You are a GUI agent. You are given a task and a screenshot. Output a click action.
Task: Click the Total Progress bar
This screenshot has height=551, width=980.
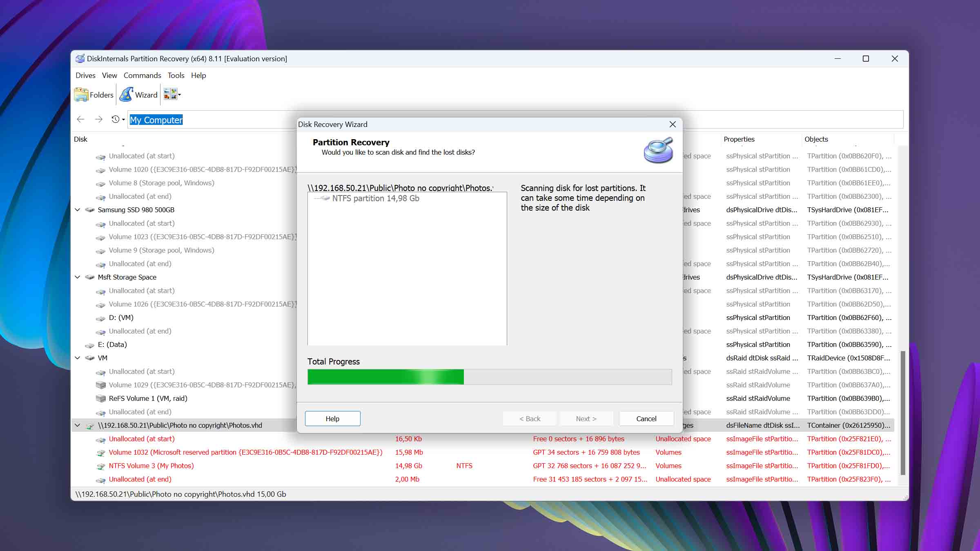coord(489,377)
